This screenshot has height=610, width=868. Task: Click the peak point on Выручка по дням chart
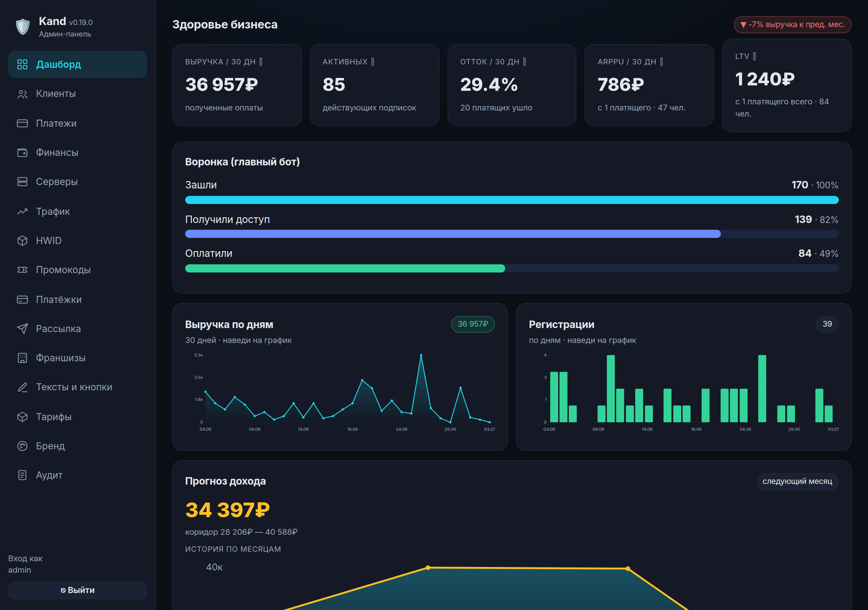click(x=421, y=355)
